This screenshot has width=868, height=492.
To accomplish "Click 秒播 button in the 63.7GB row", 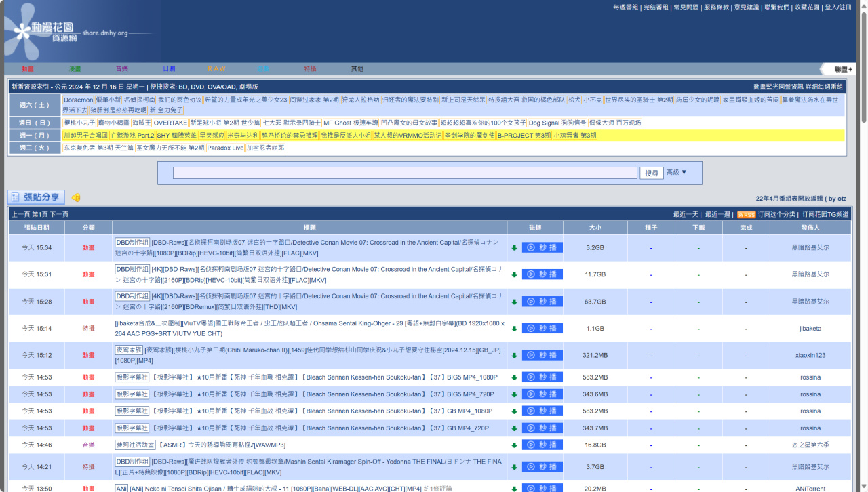I will tap(542, 302).
